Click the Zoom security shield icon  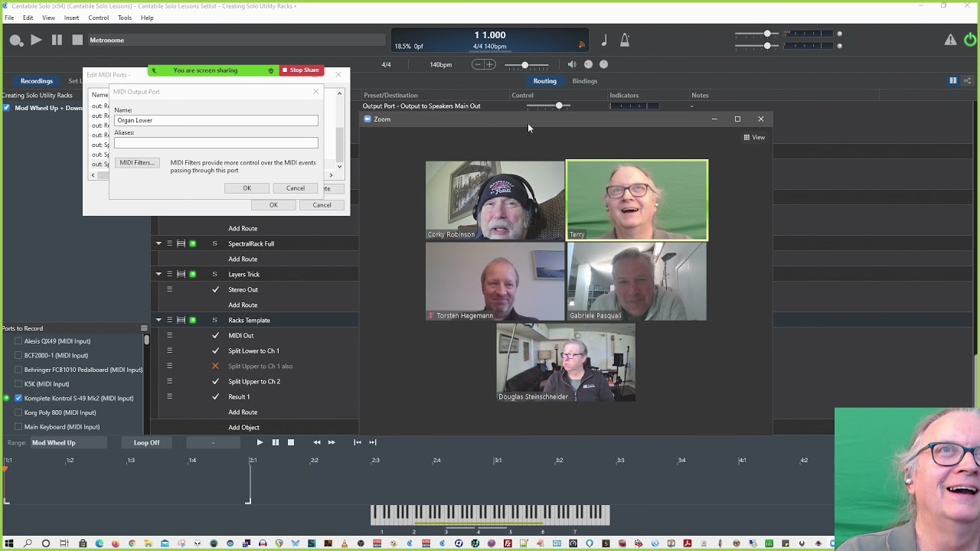[270, 70]
